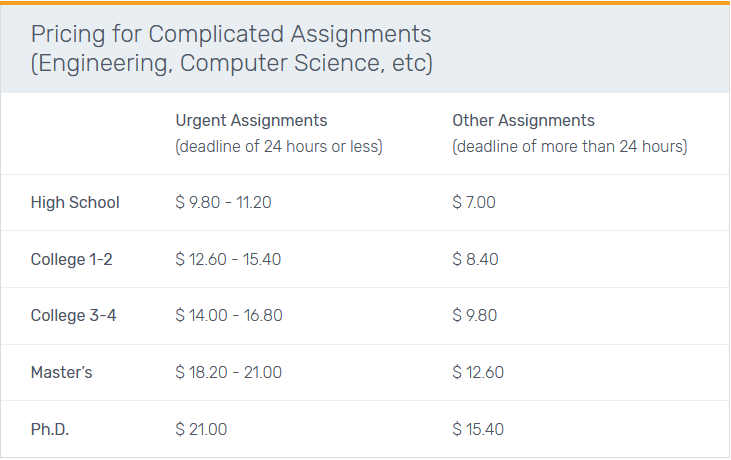Click the deadline of 24 hours or less note

pyautogui.click(x=279, y=146)
